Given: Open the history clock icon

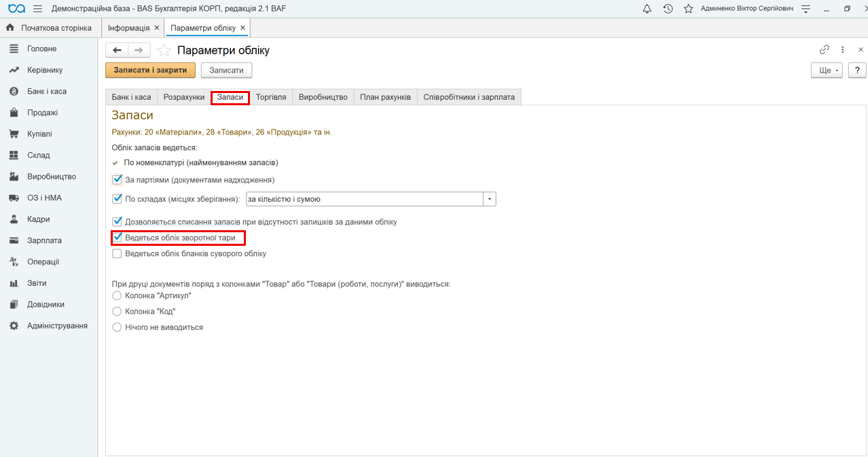Looking at the screenshot, I should (x=668, y=9).
